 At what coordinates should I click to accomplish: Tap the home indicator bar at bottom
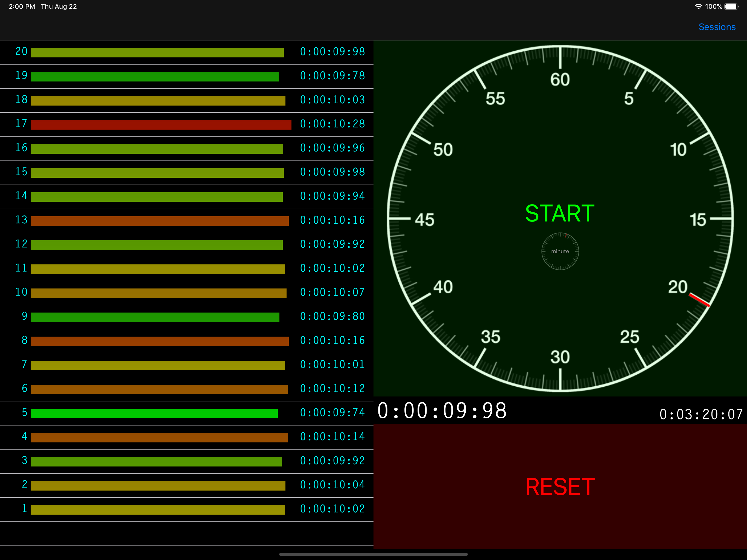[x=373, y=554]
